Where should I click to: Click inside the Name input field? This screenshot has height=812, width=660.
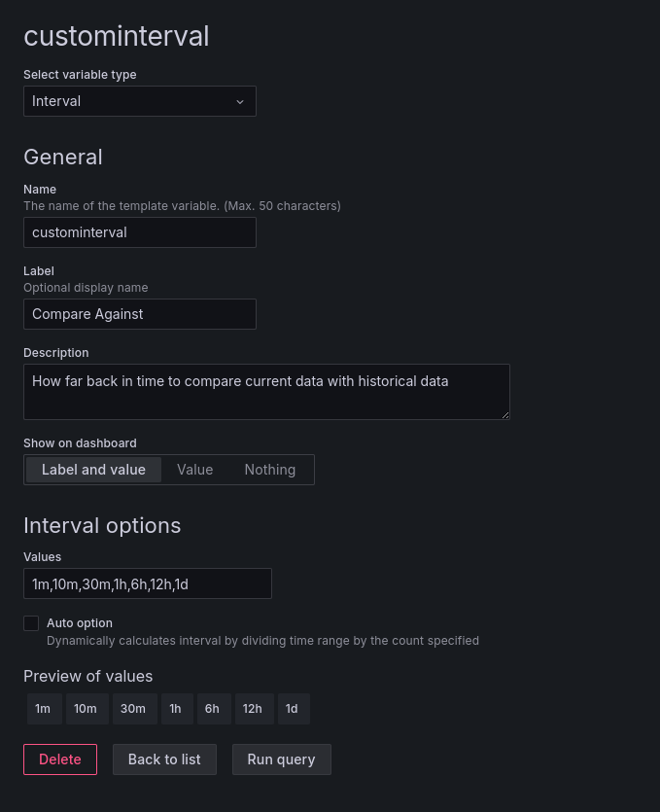[140, 232]
